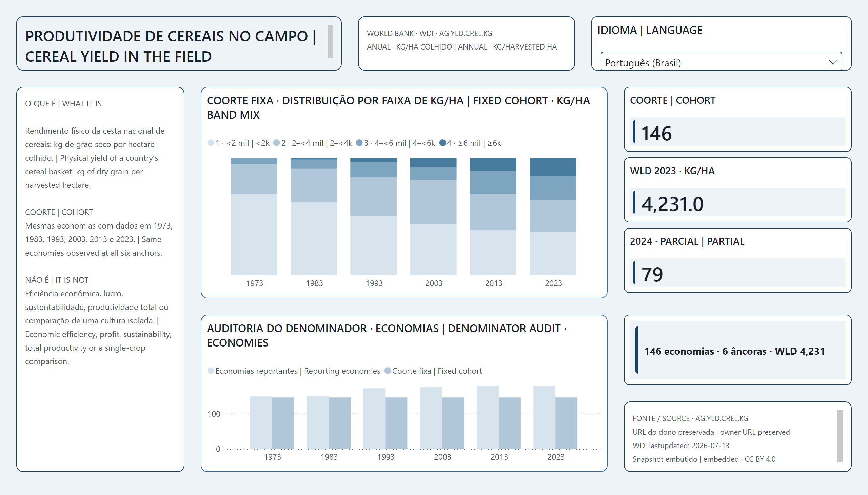Viewport: 868px width, 495px height.
Task: Click the Economias reportantes legend marker
Action: pyautogui.click(x=211, y=371)
